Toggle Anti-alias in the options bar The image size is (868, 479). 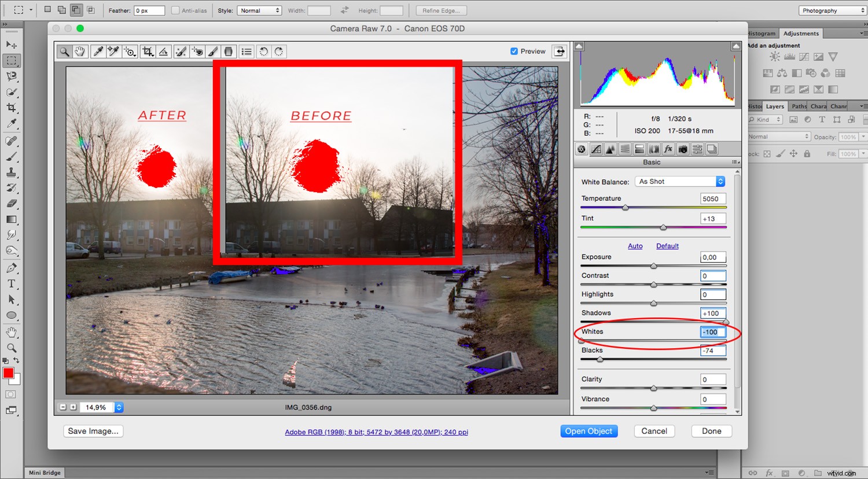175,10
